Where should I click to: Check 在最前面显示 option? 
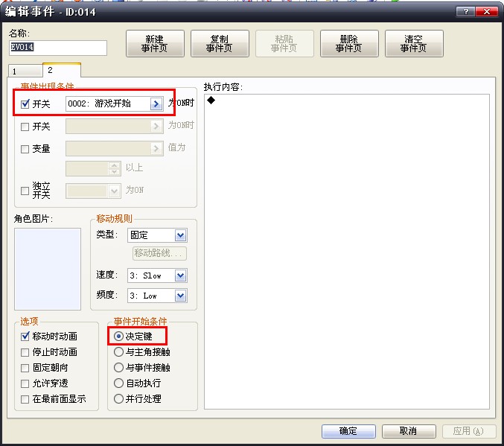(25, 399)
